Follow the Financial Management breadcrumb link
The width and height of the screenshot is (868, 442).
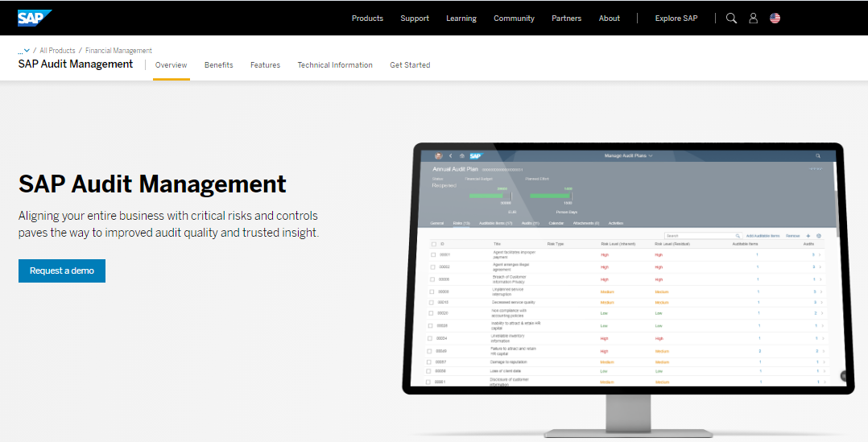pyautogui.click(x=118, y=51)
